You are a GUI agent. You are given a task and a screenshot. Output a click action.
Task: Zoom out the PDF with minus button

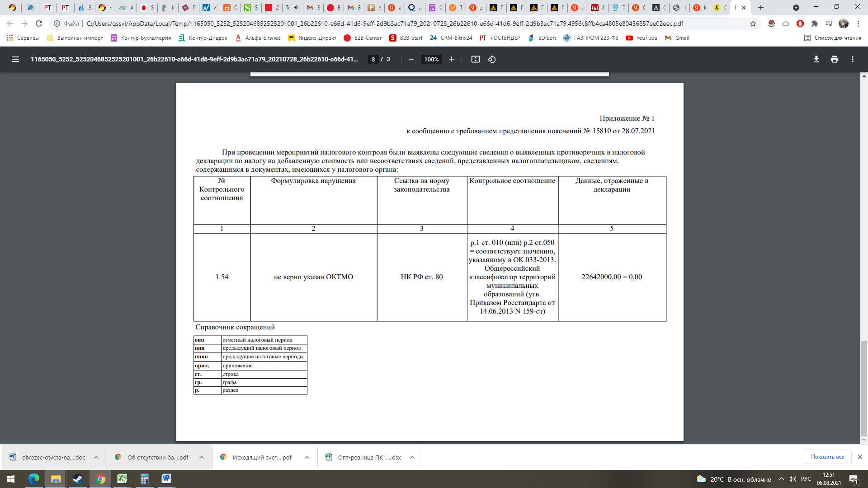[411, 59]
